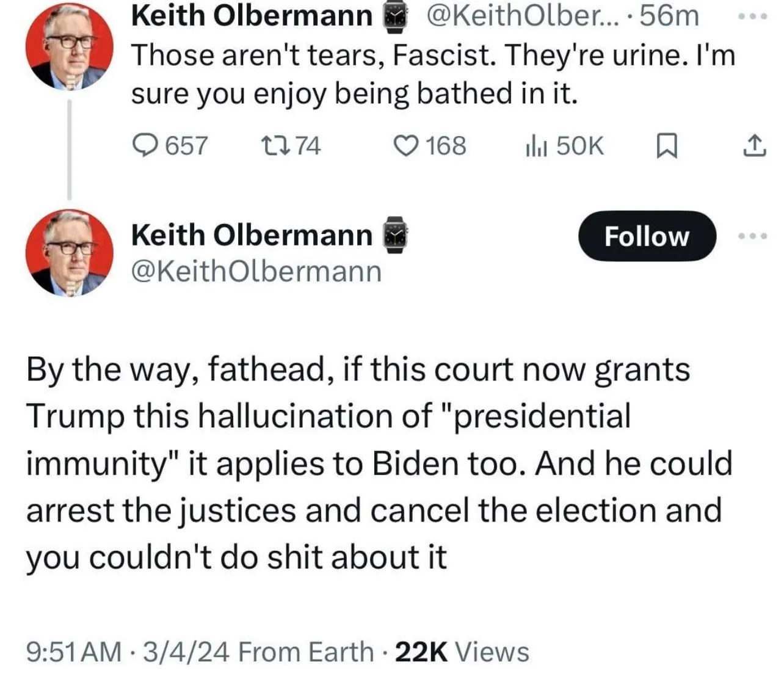
Task: Open the main tweet's profile avatar
Action: (69, 253)
